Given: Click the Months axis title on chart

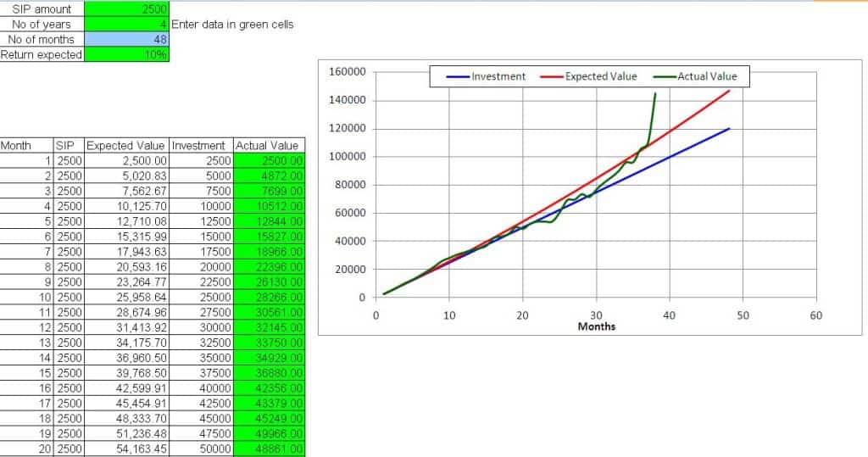Looking at the screenshot, I should click(x=596, y=326).
